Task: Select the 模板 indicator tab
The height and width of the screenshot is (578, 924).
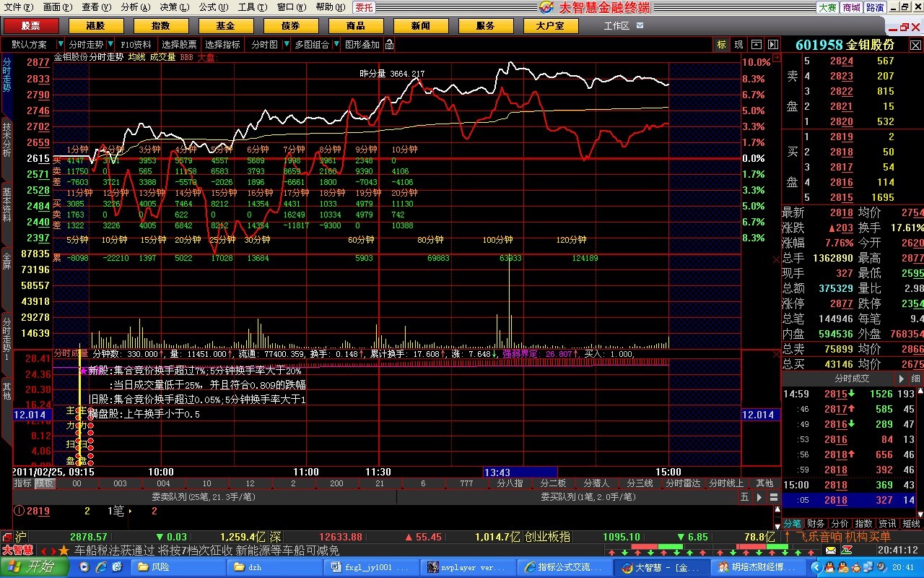Action: 45,483
